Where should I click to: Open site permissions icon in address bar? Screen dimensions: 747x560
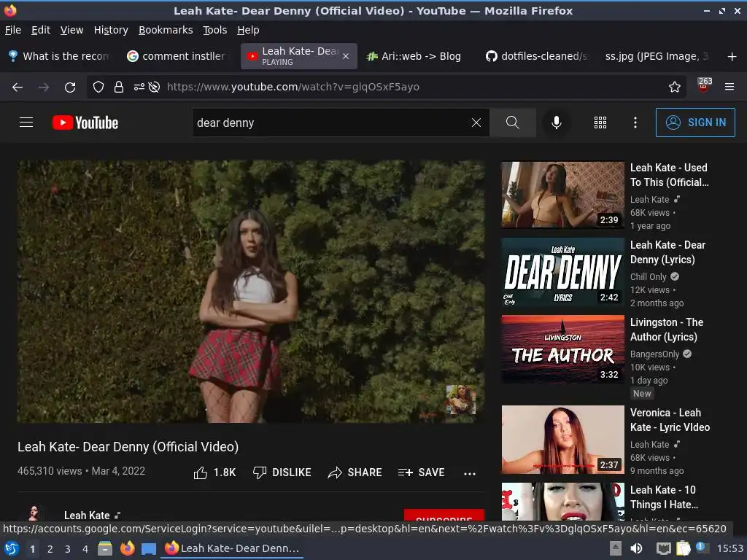tap(139, 87)
